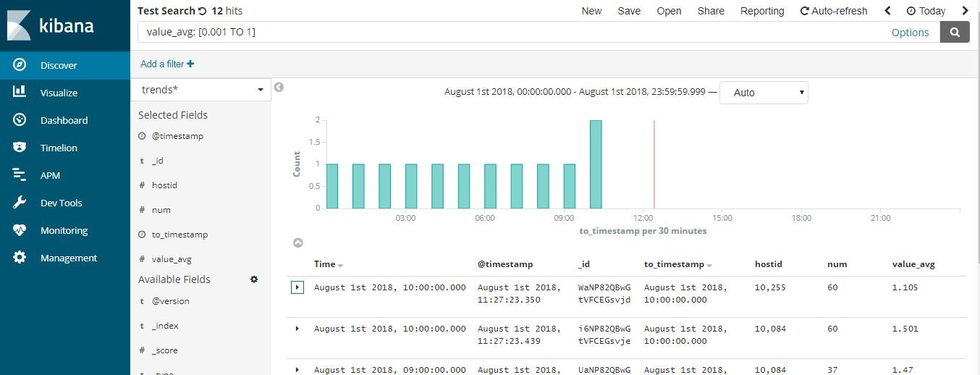
Task: Open APM via its sidebar icon
Action: 20,175
